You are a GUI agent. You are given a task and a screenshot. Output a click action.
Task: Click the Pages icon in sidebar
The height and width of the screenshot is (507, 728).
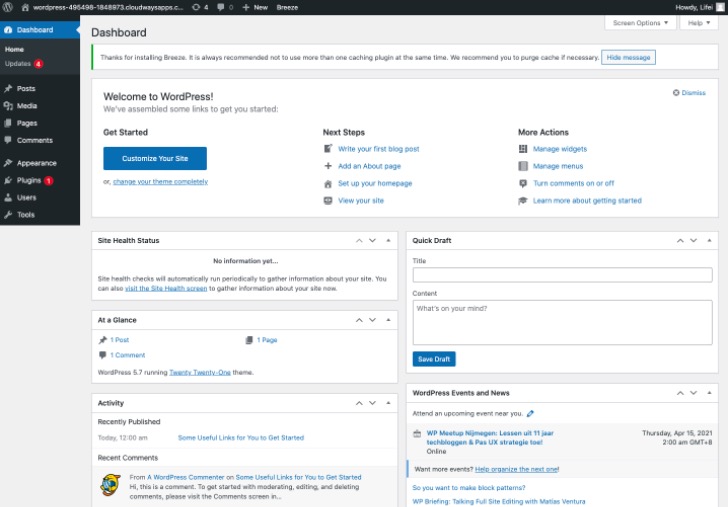click(x=8, y=123)
